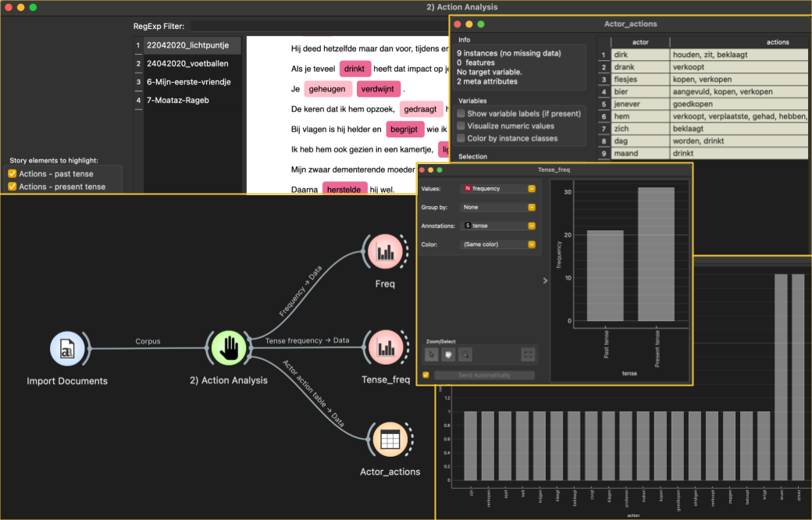Choose the arrow select tool in Tense_freq
812x520 pixels.
pyautogui.click(x=431, y=354)
